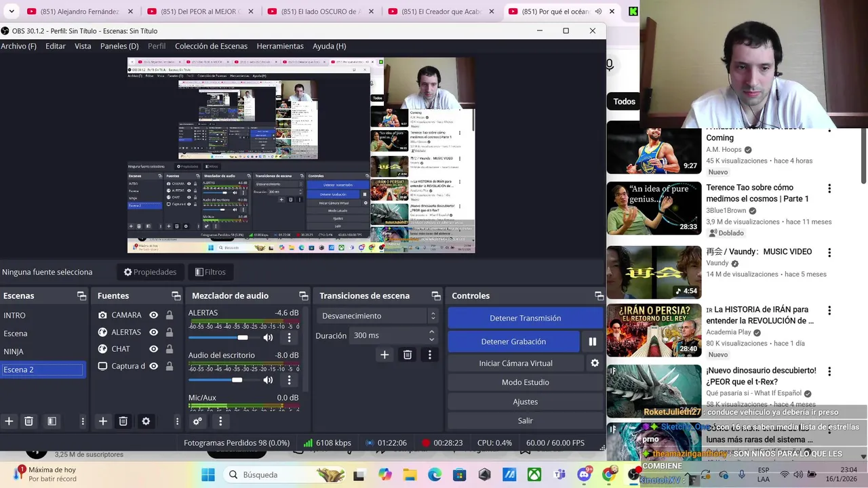This screenshot has width=868, height=488.
Task: Mute the ALERTAS audio speaker icon
Action: pyautogui.click(x=268, y=338)
